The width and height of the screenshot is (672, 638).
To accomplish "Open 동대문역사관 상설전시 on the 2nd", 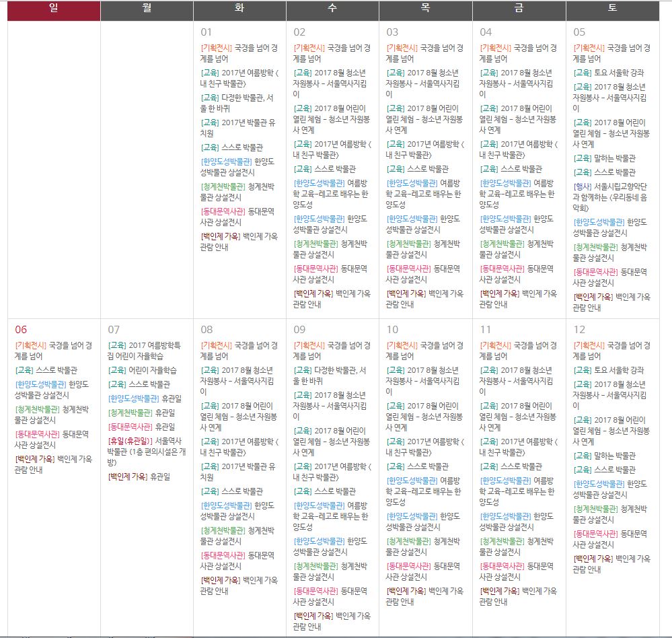I will click(330, 274).
